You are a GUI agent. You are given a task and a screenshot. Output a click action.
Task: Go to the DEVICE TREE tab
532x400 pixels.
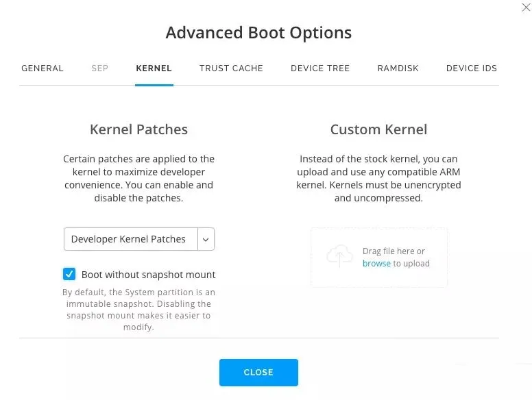(x=320, y=68)
